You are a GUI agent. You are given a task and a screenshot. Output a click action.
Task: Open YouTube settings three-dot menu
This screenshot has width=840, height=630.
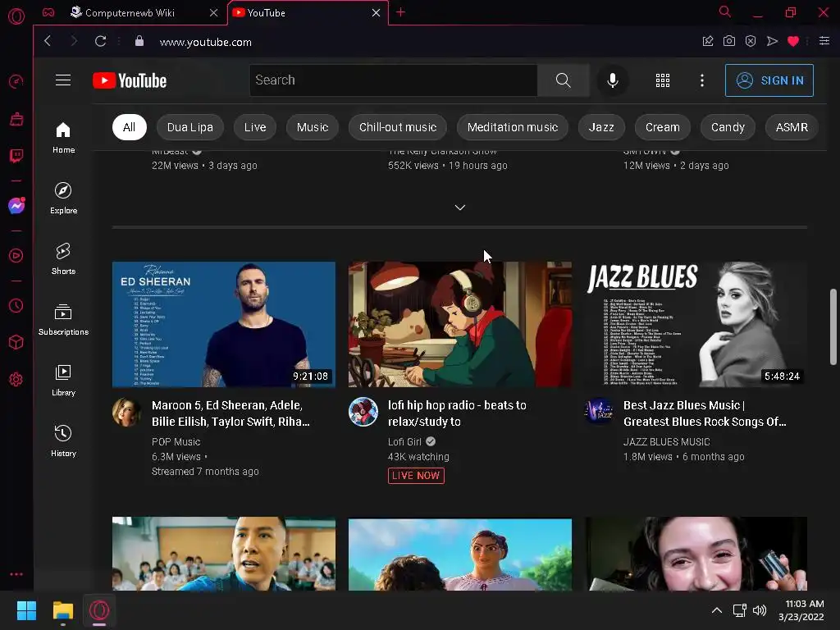pyautogui.click(x=702, y=80)
